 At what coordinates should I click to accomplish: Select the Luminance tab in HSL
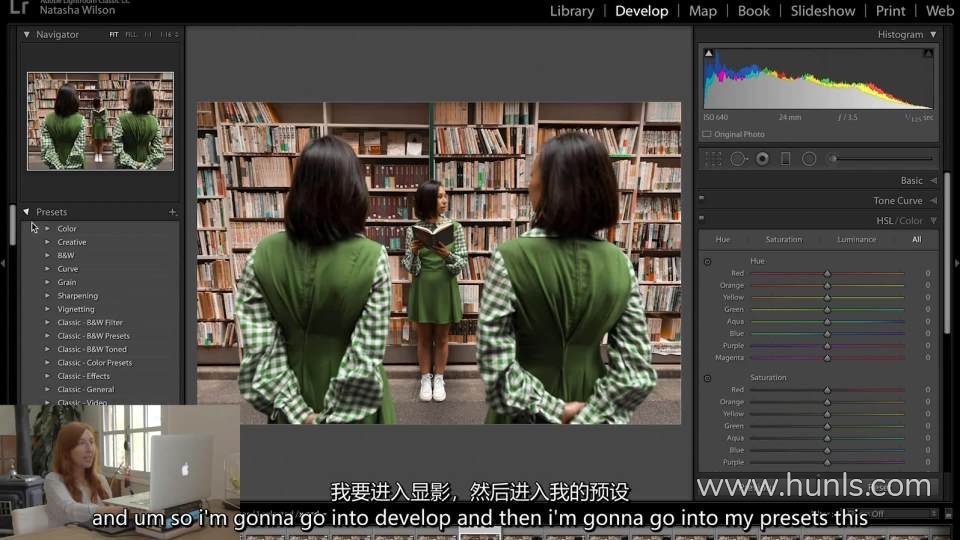click(x=856, y=240)
